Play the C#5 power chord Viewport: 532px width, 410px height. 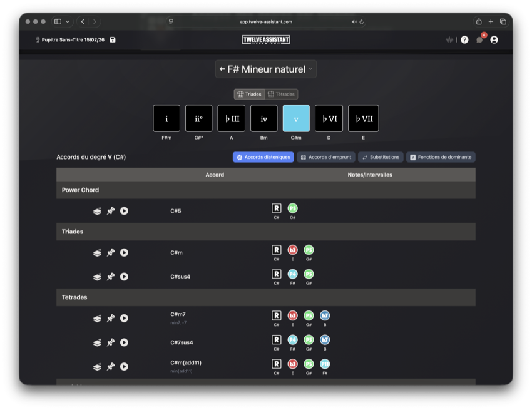click(x=124, y=211)
